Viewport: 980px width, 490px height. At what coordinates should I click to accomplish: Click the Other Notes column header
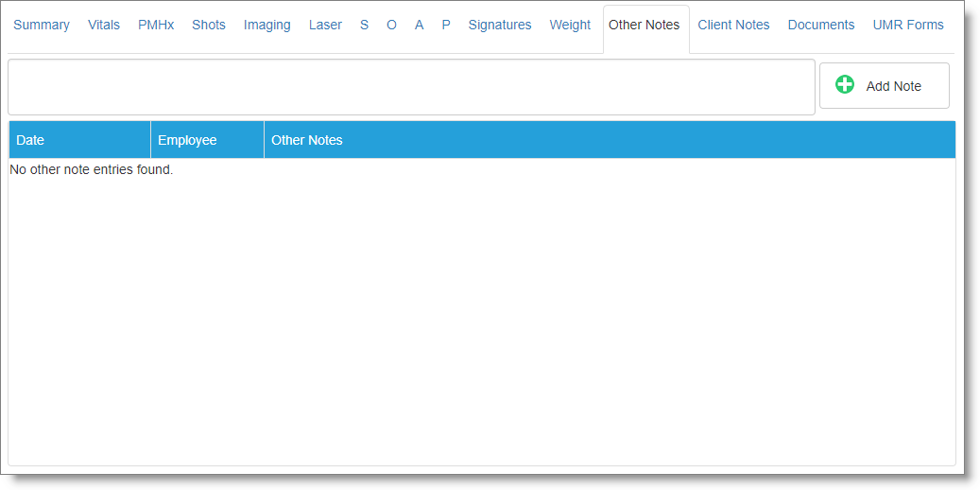pyautogui.click(x=610, y=140)
